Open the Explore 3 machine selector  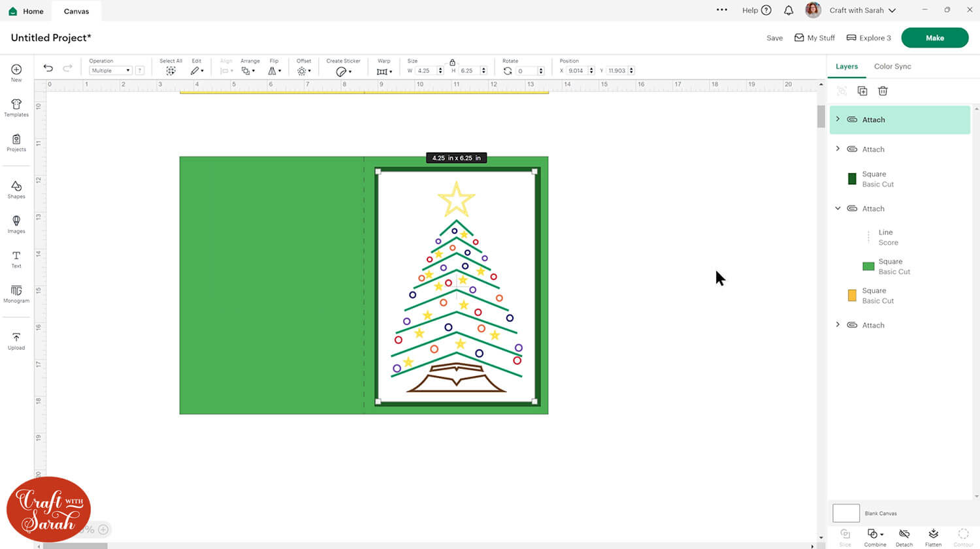click(x=868, y=38)
